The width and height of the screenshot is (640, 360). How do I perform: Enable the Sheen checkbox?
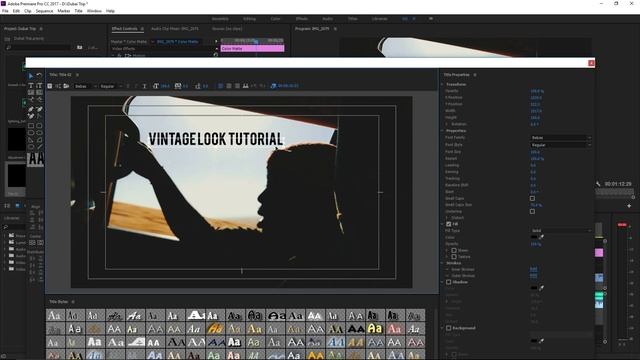[x=454, y=250]
